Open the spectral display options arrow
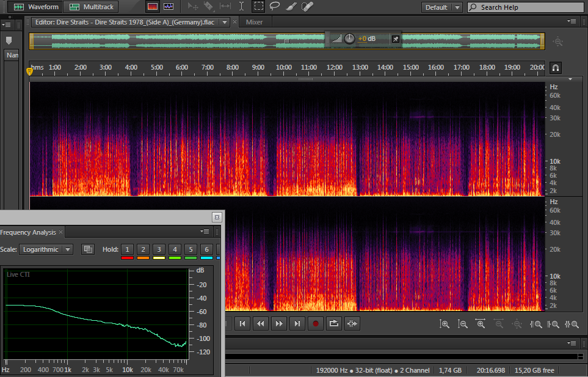The width and height of the screenshot is (588, 377). [x=570, y=79]
